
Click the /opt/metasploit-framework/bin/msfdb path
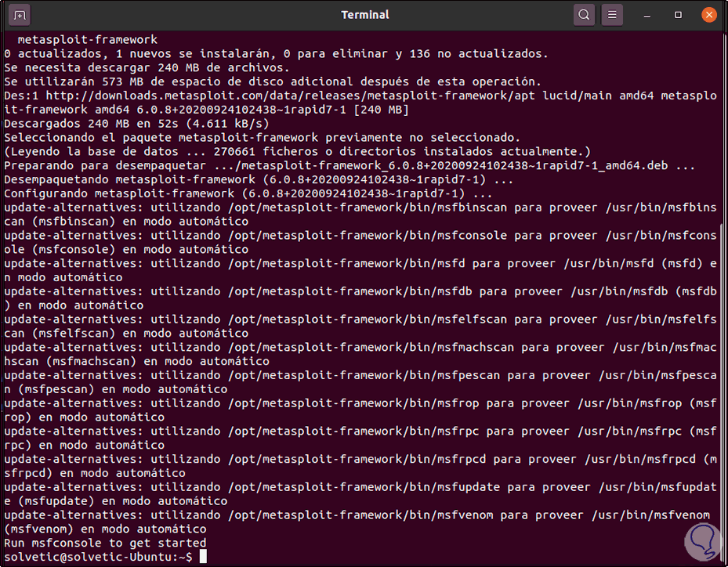[350, 291]
